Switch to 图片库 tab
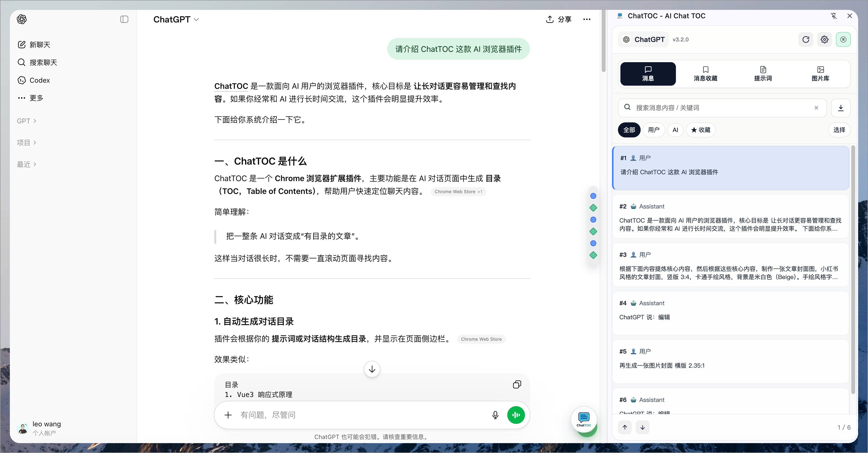Image resolution: width=868 pixels, height=453 pixels. click(x=820, y=74)
